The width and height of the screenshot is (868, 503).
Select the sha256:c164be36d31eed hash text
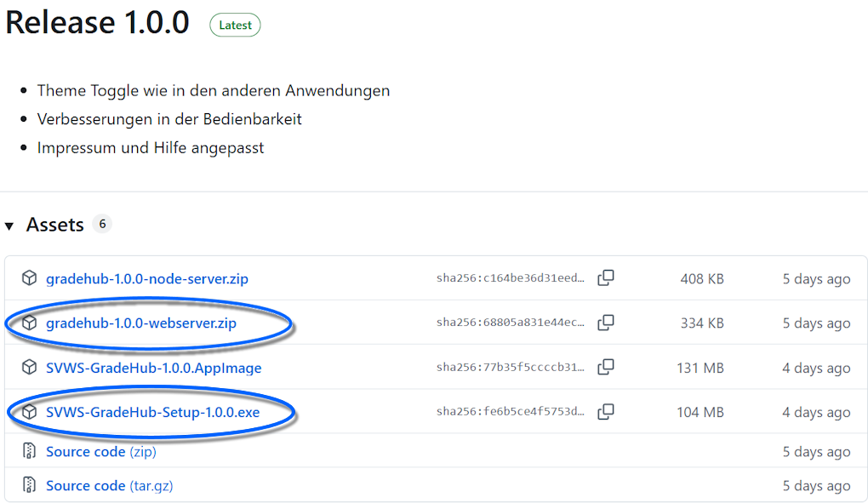[x=511, y=277]
